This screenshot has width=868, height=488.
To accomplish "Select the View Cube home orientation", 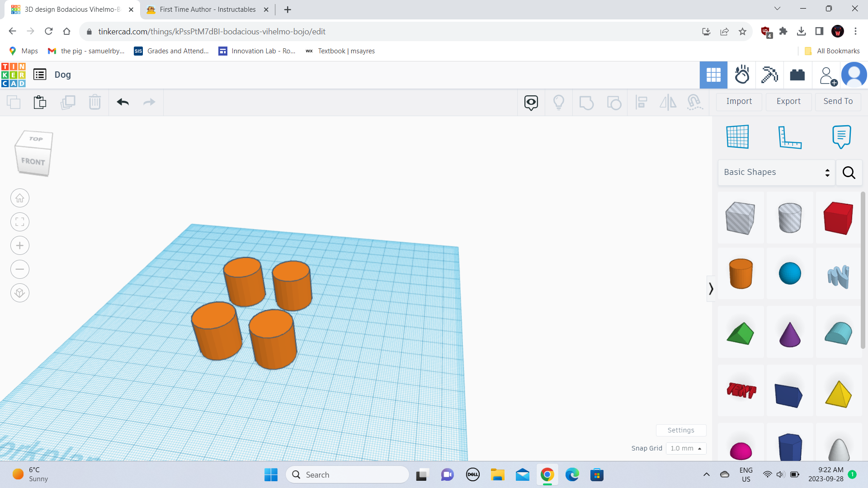I will click(20, 198).
